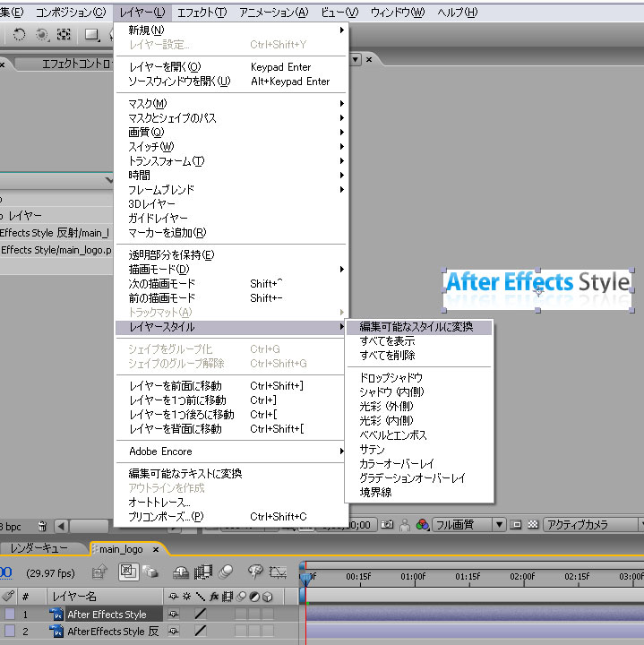Open the Graph Editor icon

[278, 572]
